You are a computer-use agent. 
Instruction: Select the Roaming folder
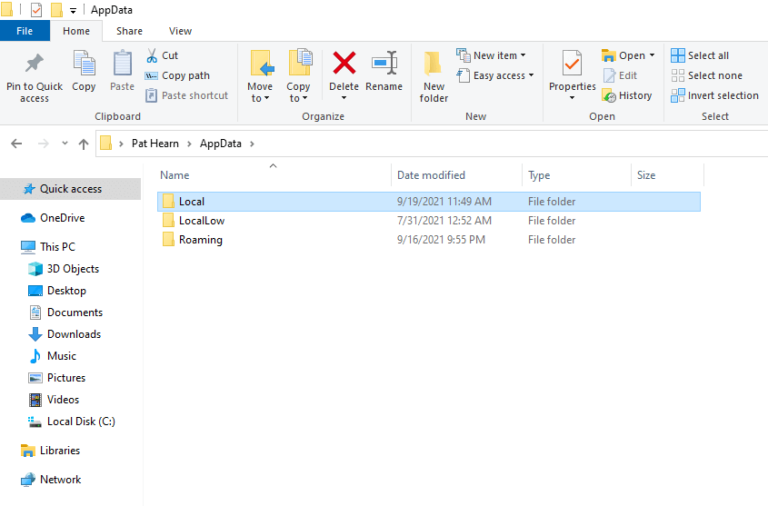tap(200, 240)
